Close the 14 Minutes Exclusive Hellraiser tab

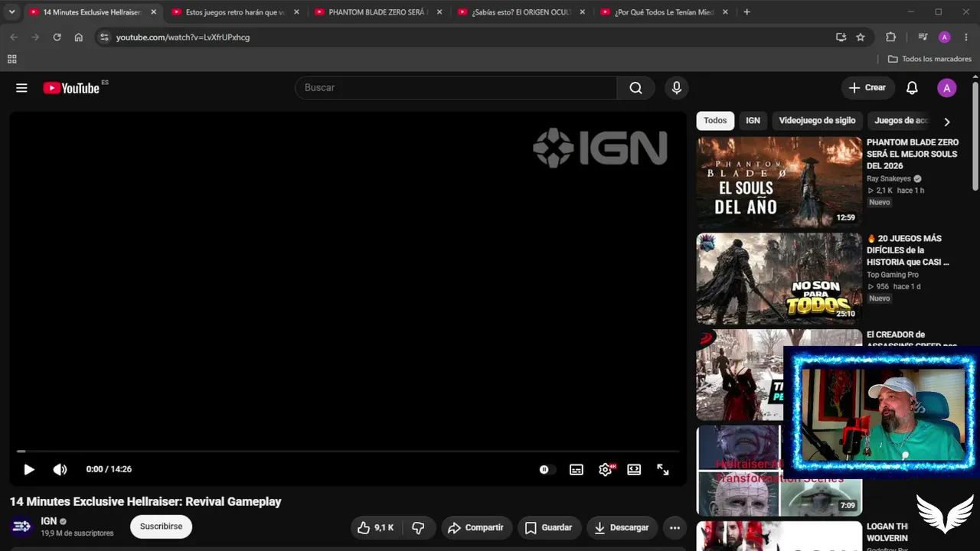coord(153,12)
